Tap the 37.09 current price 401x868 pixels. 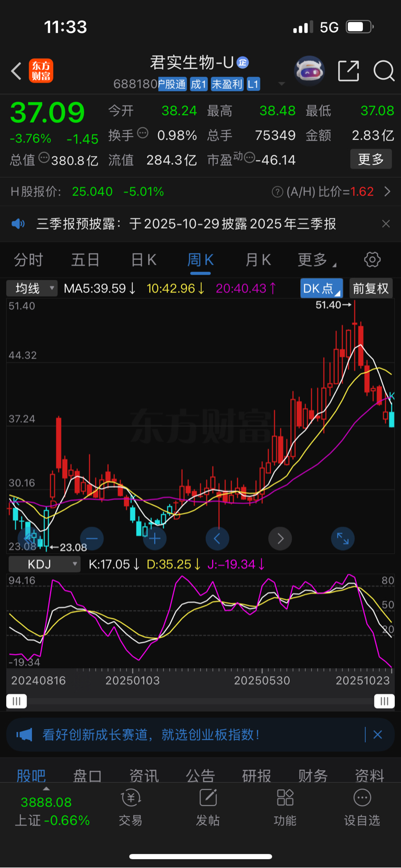pos(47,113)
